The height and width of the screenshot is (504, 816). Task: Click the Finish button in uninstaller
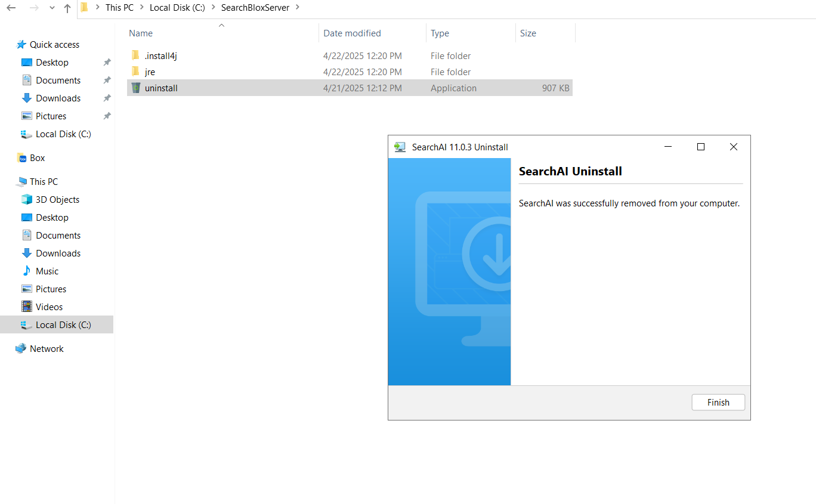click(718, 402)
